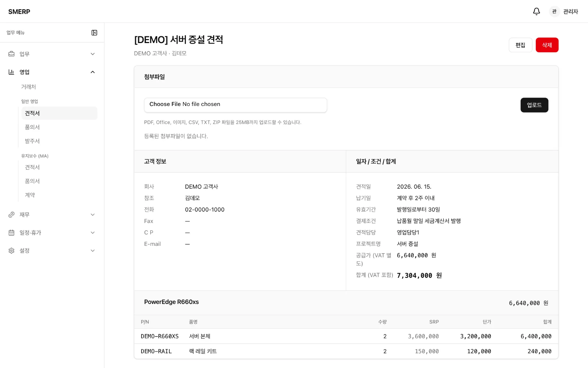The image size is (588, 368).
Task: Expand the 재무 menu chevron
Action: (93, 215)
